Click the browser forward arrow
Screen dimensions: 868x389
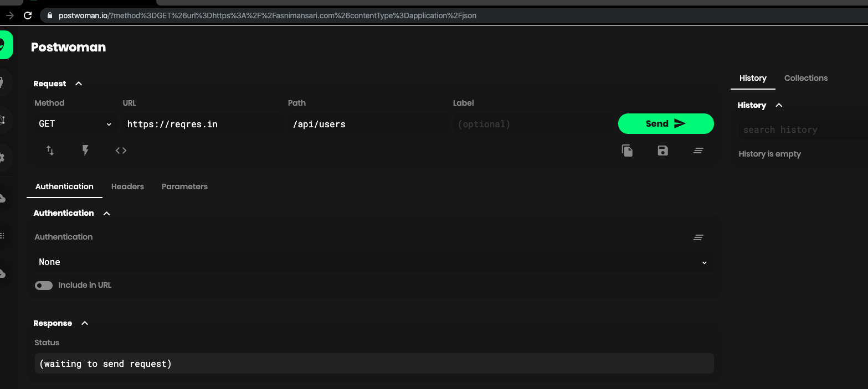pyautogui.click(x=9, y=15)
